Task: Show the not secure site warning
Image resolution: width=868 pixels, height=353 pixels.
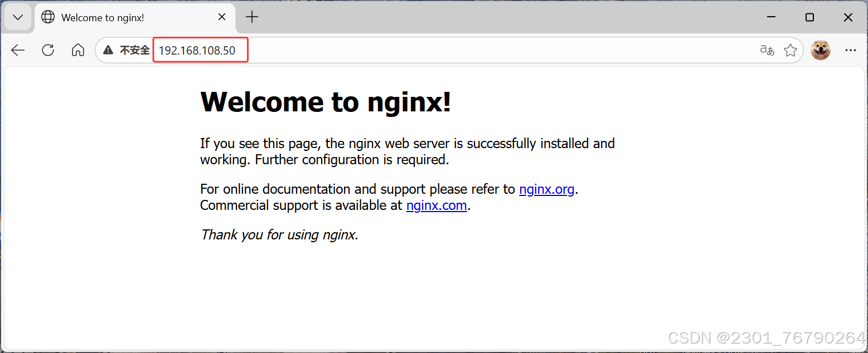Action: click(x=127, y=50)
